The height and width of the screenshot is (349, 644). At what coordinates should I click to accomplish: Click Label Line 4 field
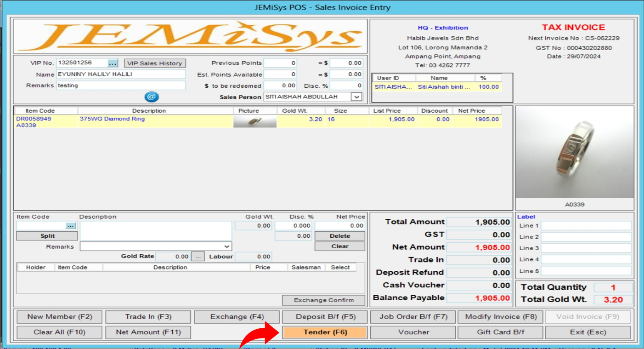tap(586, 259)
